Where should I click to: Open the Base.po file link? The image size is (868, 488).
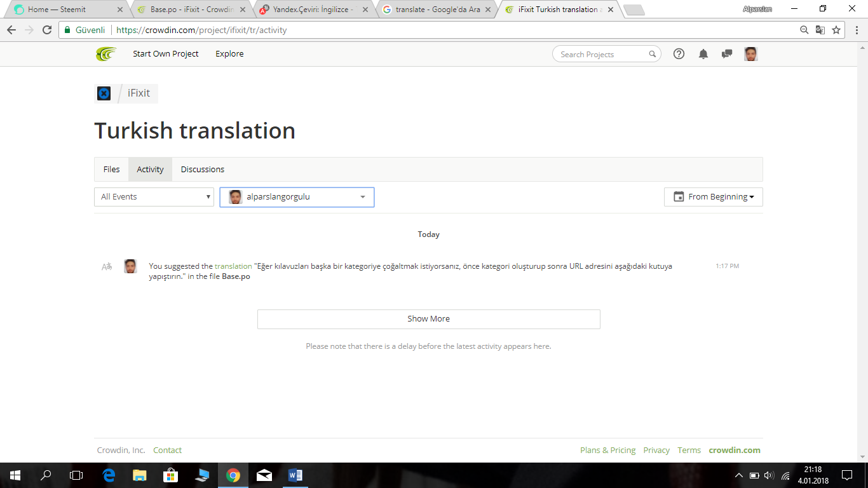click(x=236, y=276)
